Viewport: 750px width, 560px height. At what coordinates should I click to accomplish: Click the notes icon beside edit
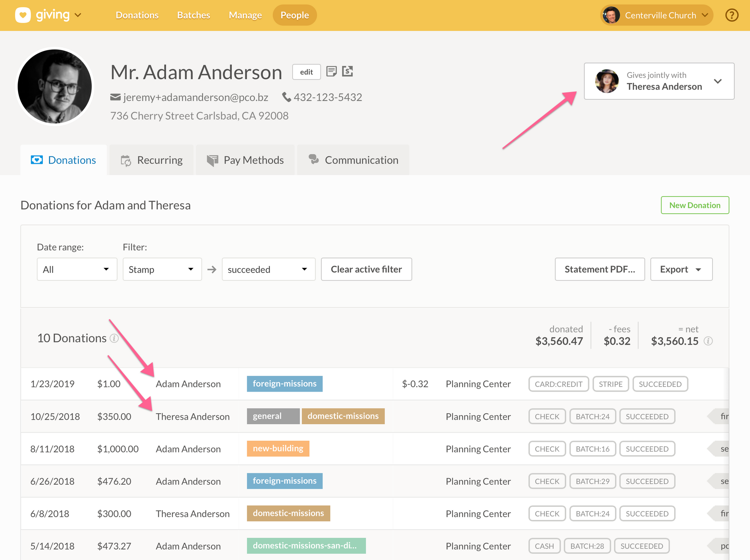[x=331, y=71]
